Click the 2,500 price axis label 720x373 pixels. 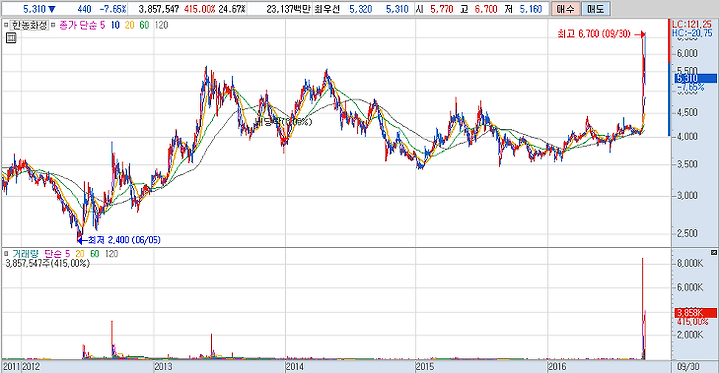tap(688, 234)
